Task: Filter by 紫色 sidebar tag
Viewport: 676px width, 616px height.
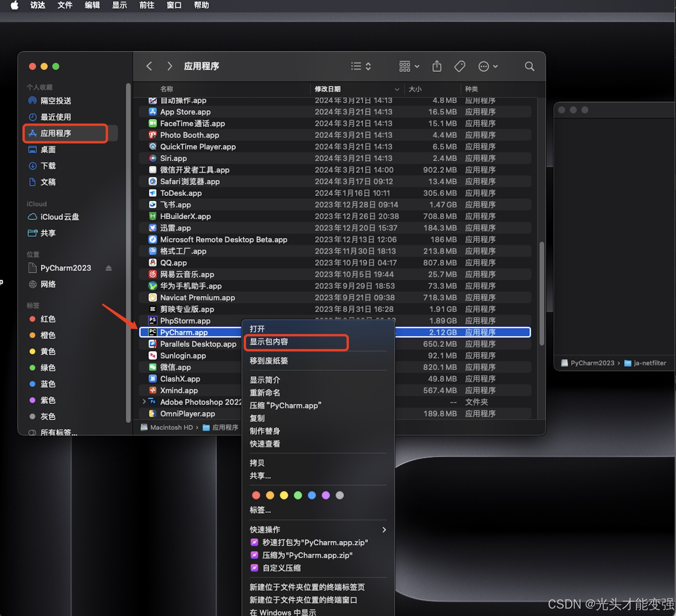Action: click(43, 400)
